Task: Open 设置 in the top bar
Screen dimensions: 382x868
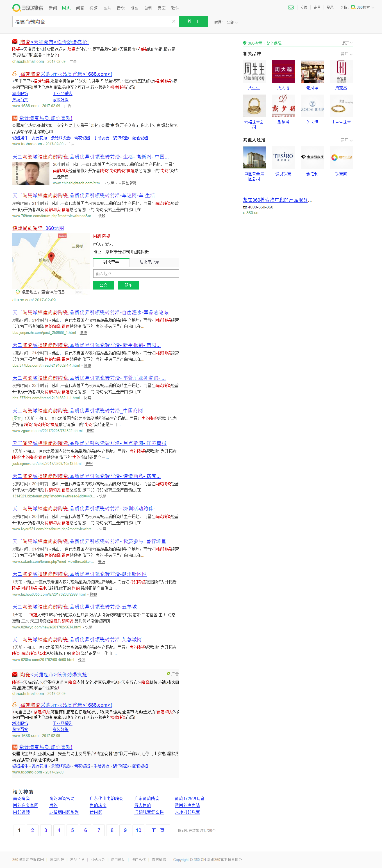Action: (x=317, y=7)
